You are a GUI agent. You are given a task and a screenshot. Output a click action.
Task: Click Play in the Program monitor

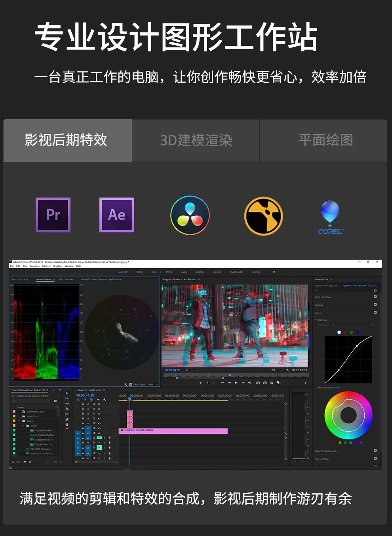pos(236,382)
